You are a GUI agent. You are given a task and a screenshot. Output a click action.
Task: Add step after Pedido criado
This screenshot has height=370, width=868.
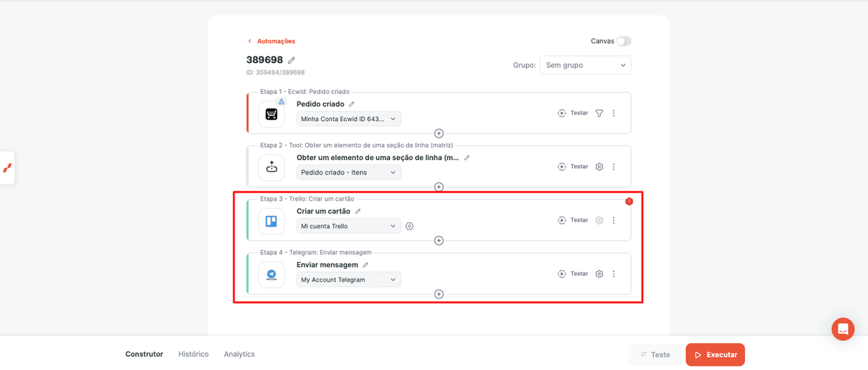[x=438, y=133]
